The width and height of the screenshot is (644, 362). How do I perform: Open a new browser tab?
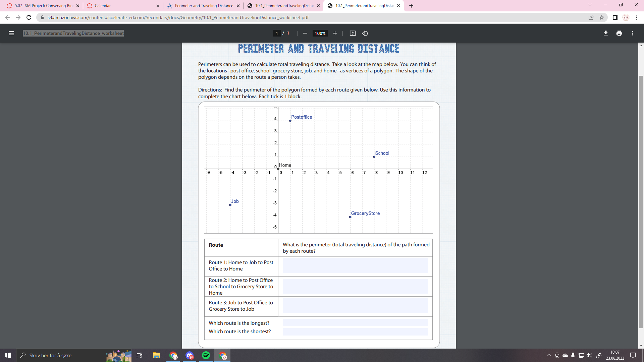412,6
